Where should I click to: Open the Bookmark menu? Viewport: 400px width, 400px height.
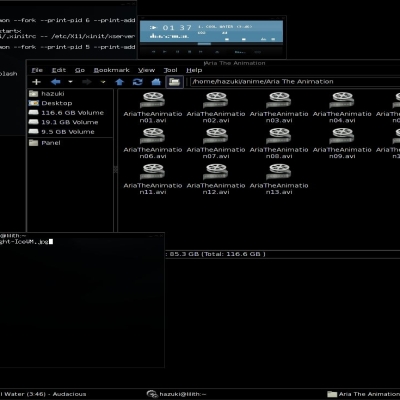coord(111,70)
